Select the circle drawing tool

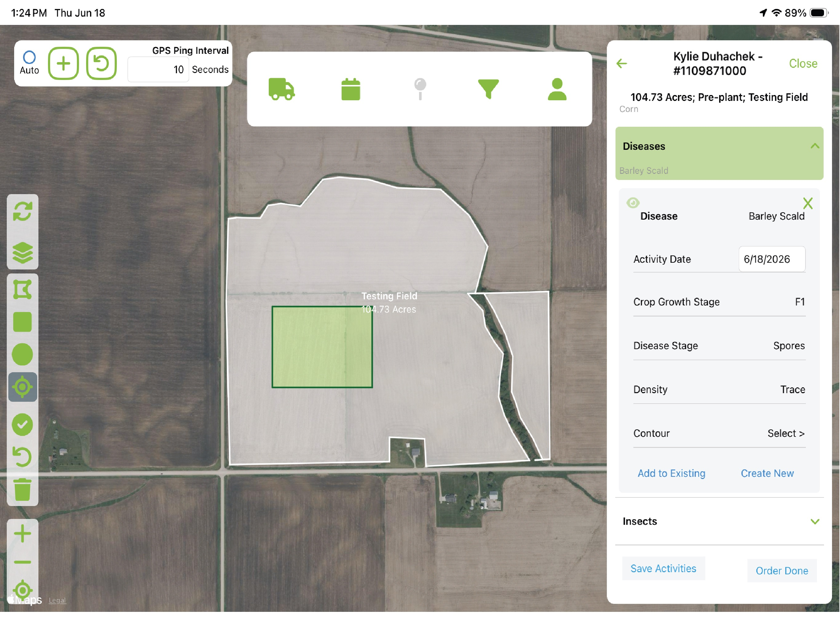tap(22, 354)
